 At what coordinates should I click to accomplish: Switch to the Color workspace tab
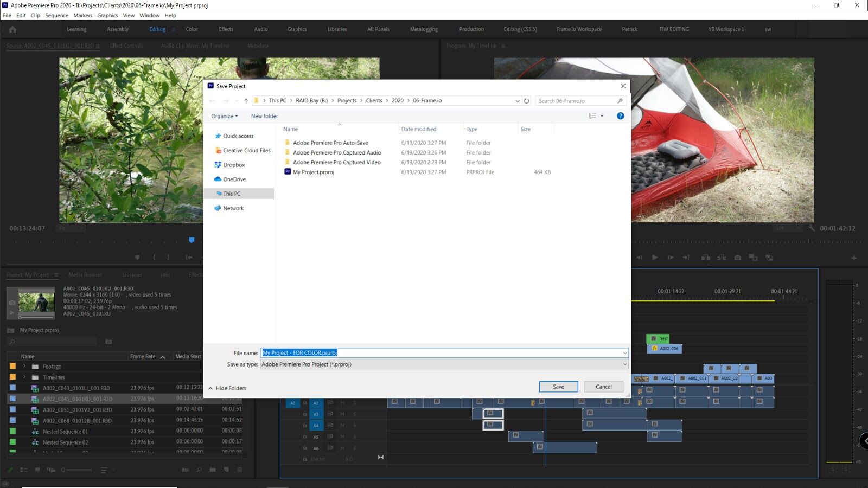click(192, 29)
